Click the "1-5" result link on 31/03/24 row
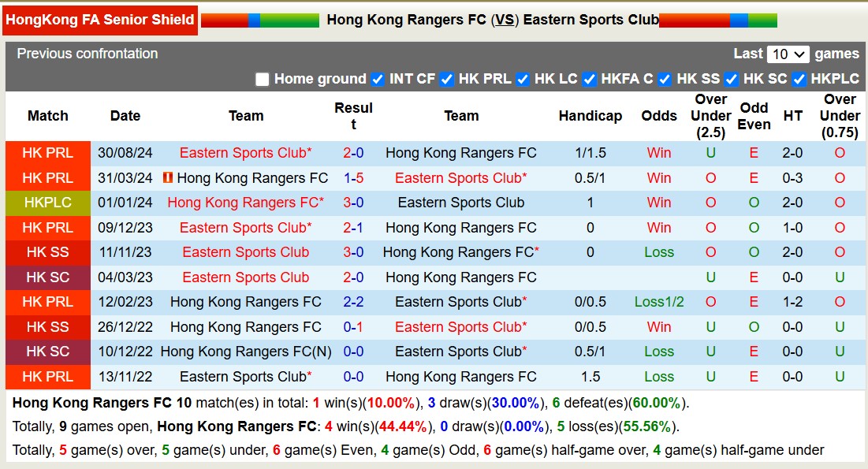 [353, 178]
